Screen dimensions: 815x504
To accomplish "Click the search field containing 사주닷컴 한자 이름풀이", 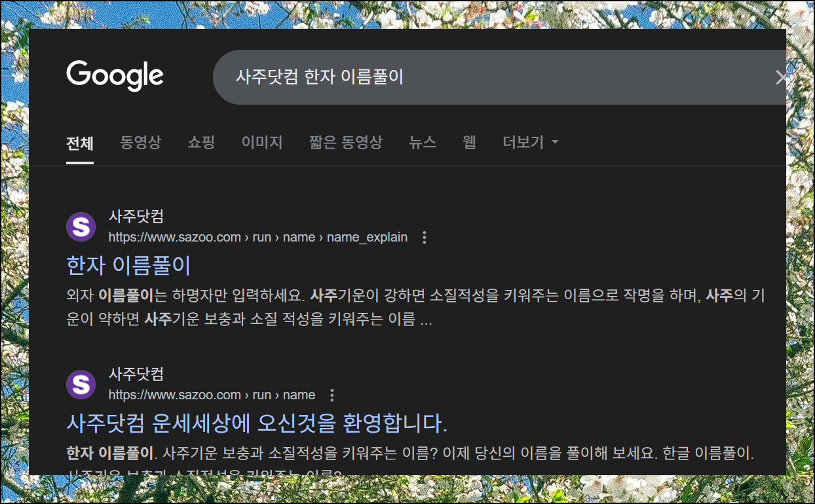I will 499,77.
